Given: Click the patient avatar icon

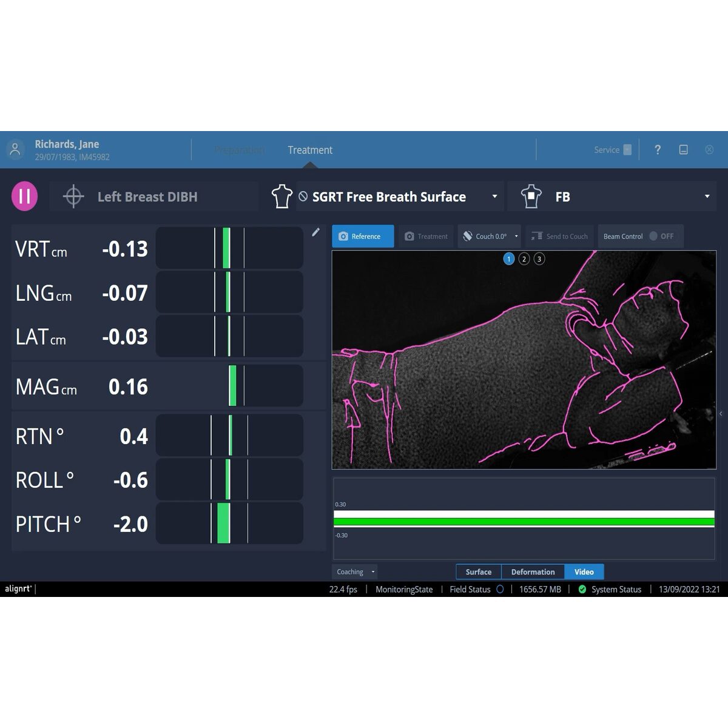Looking at the screenshot, I should 15,149.
